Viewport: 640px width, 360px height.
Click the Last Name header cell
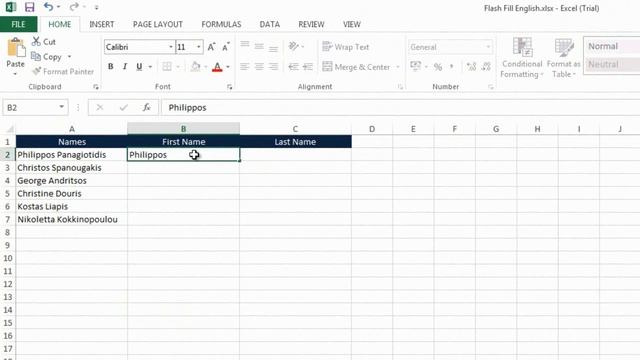[295, 142]
